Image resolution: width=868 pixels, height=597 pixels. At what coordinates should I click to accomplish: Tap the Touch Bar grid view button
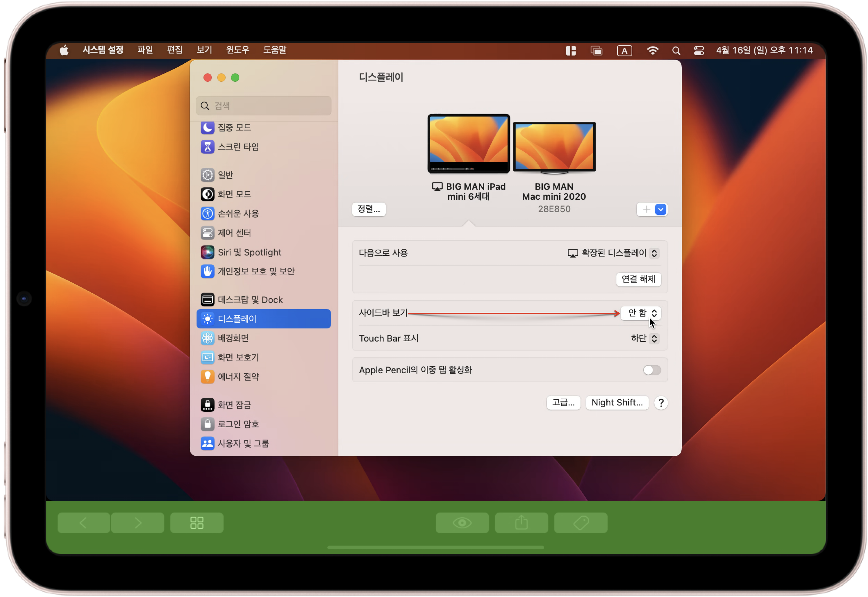[197, 523]
